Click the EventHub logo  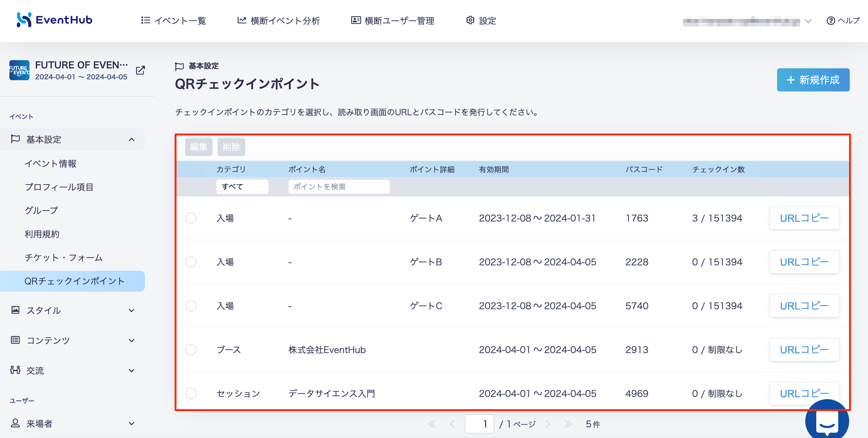click(55, 20)
